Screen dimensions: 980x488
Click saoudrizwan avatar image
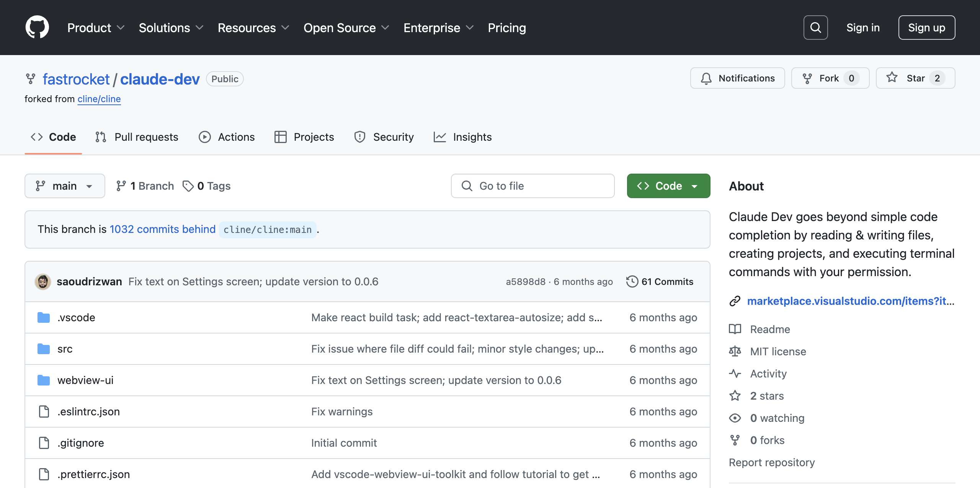click(43, 282)
